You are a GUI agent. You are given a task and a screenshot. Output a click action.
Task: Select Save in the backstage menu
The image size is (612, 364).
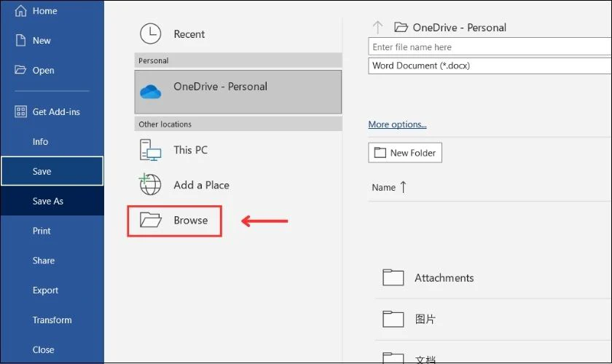point(52,171)
